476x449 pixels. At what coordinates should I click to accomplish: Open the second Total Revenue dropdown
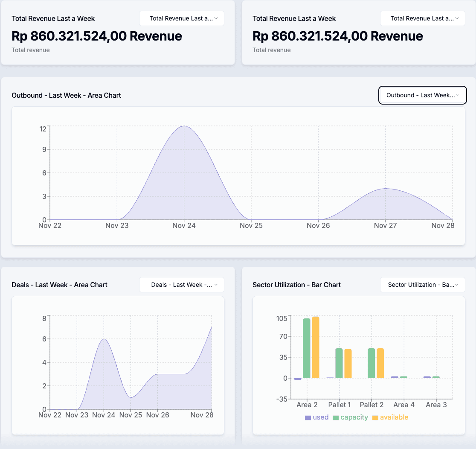(422, 18)
